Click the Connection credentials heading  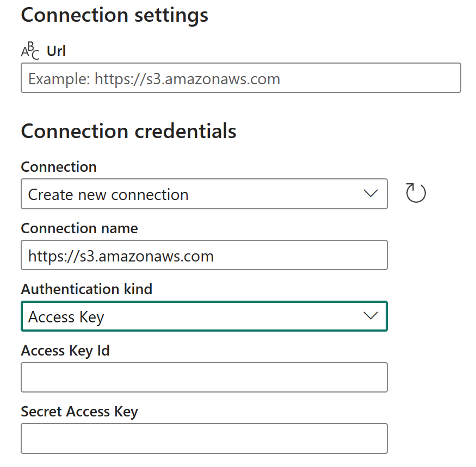pyautogui.click(x=128, y=132)
